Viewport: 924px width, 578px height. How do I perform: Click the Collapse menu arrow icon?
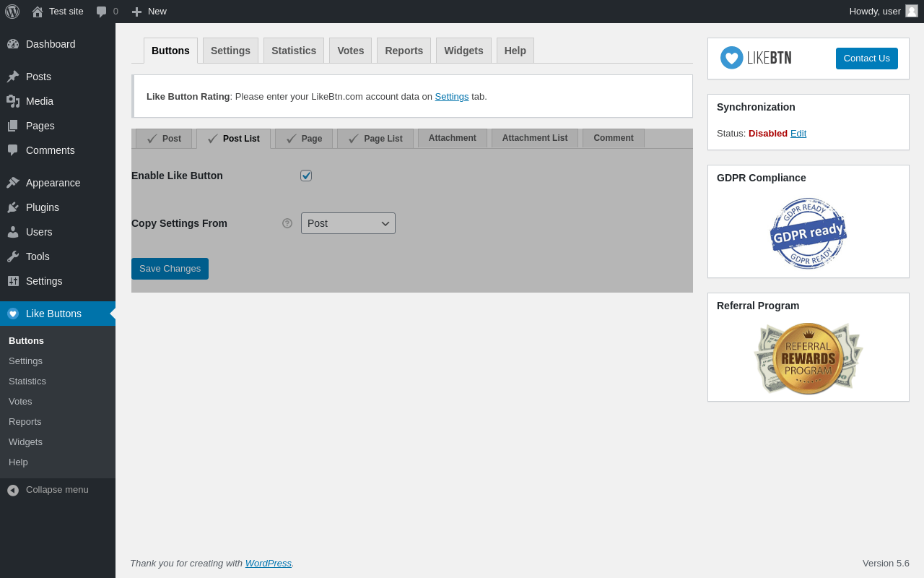[13, 490]
